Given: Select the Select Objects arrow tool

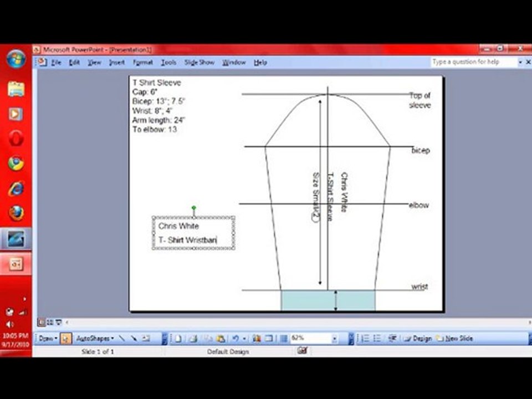Looking at the screenshot, I should (66, 338).
